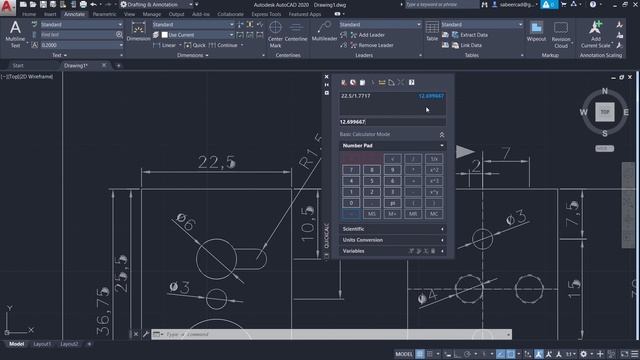The image size is (640, 360).
Task: Click the Open folder icon in quick access
Action: [33, 4]
